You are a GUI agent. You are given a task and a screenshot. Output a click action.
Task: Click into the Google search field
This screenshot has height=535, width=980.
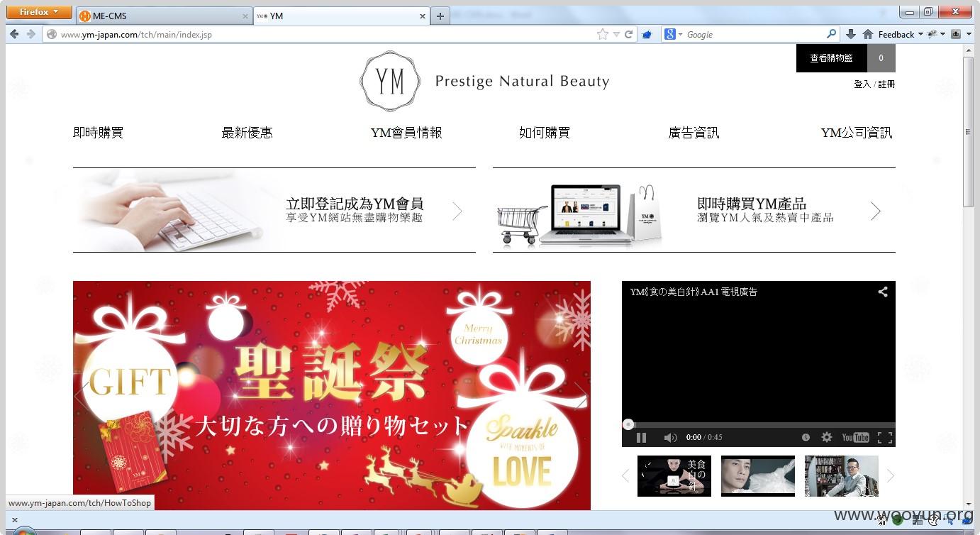pos(755,34)
